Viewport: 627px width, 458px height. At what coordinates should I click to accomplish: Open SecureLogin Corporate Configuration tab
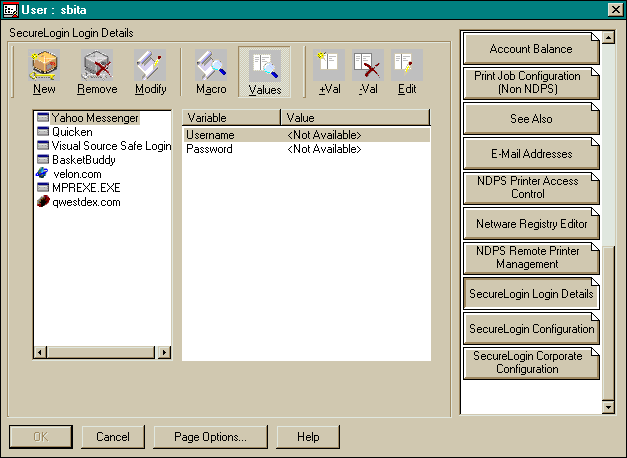[531, 362]
